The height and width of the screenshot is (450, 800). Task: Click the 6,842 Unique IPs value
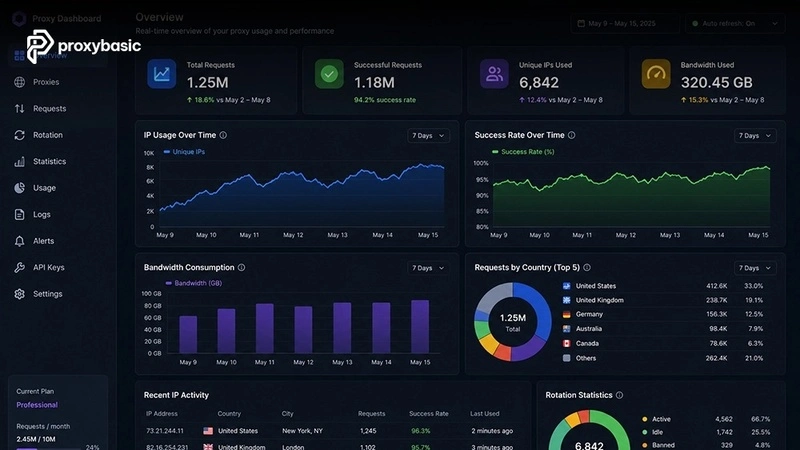click(x=539, y=83)
